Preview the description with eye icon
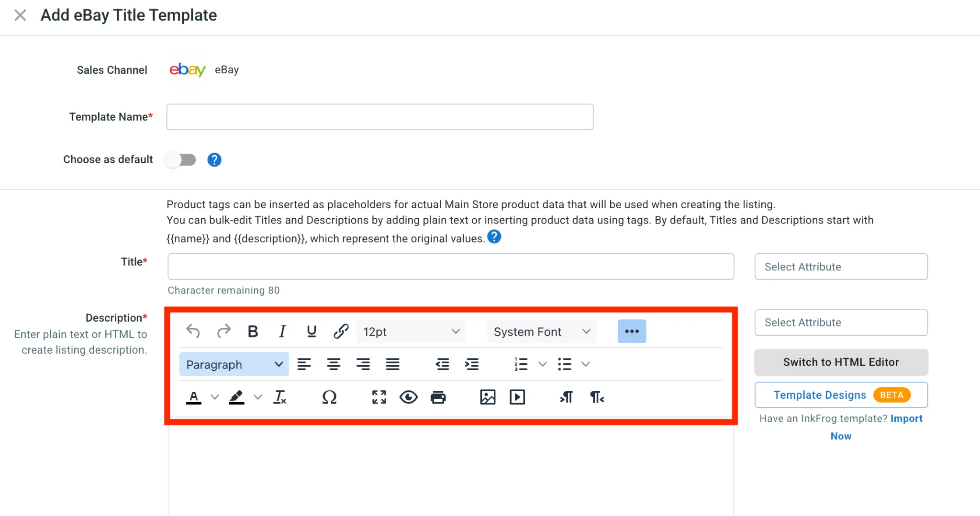This screenshot has height=516, width=980. coord(409,397)
